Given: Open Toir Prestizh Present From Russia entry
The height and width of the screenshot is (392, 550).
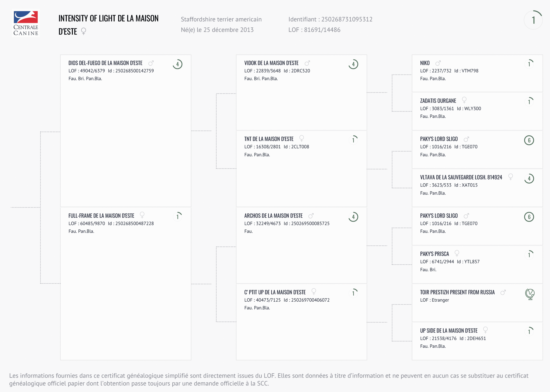Looking at the screenshot, I should pos(457,292).
